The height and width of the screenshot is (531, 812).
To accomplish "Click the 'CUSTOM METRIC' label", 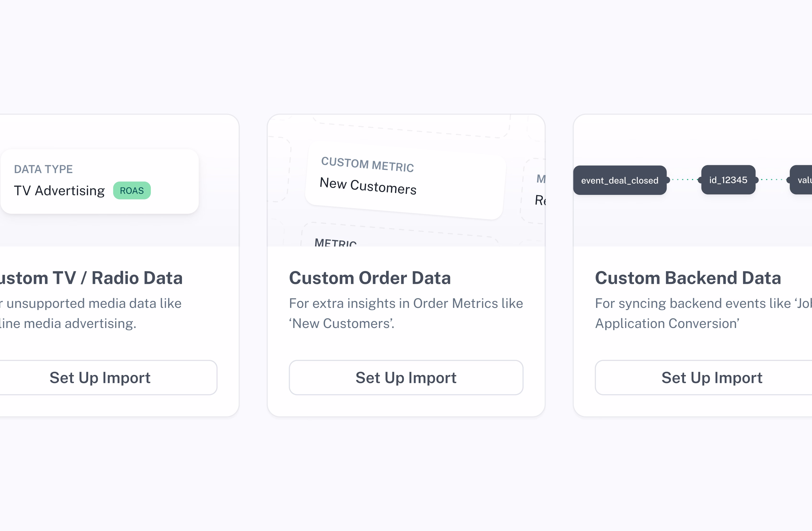I will point(367,165).
